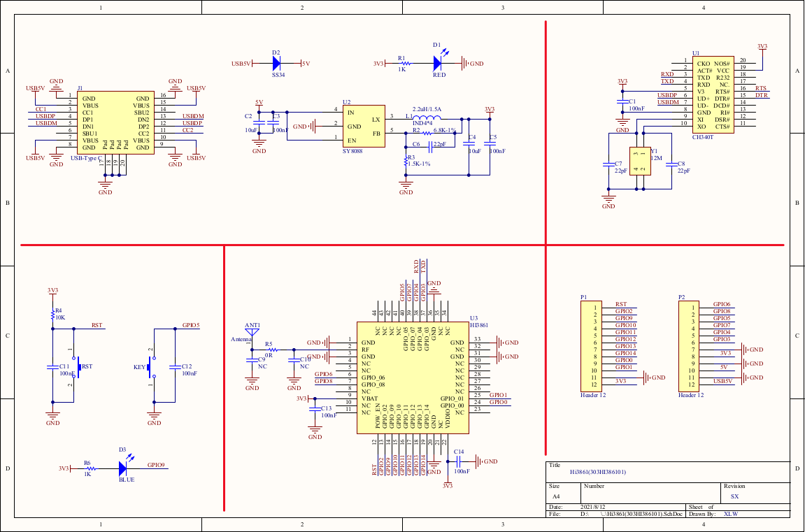The image size is (805, 532).
Task: Select capacitor C12 beside KEY switch
Action: tap(175, 367)
